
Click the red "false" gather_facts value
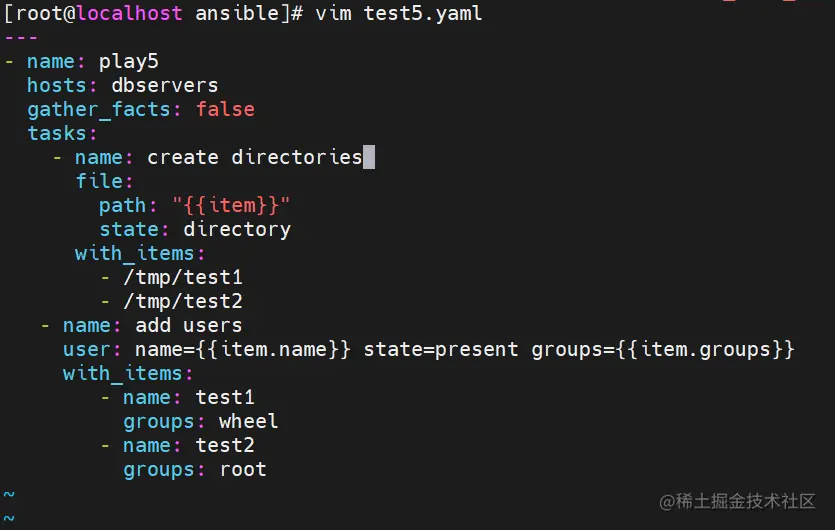(x=225, y=109)
